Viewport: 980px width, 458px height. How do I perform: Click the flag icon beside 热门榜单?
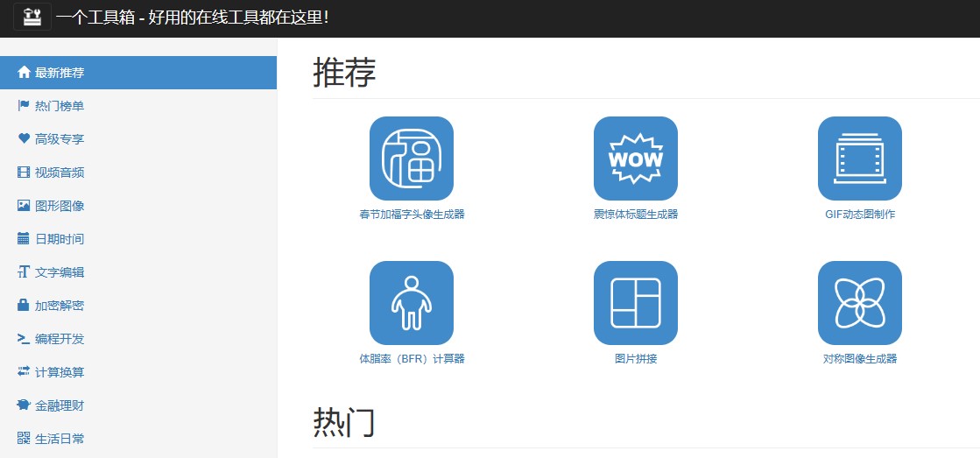tap(24, 106)
